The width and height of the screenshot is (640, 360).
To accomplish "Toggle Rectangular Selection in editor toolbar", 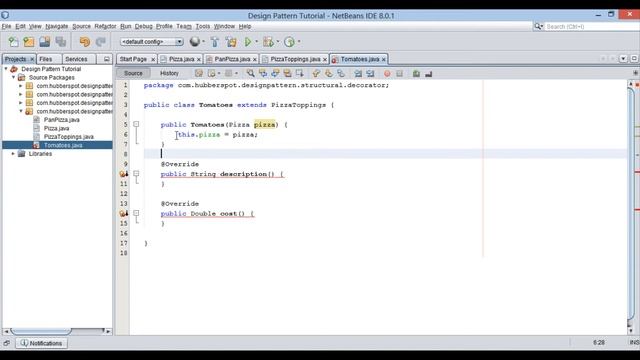I will (300, 73).
